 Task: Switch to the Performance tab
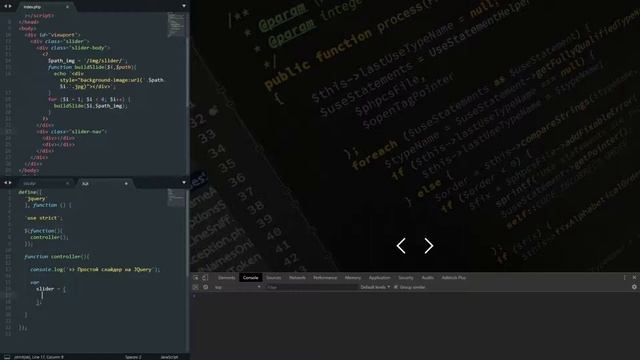[325, 278]
